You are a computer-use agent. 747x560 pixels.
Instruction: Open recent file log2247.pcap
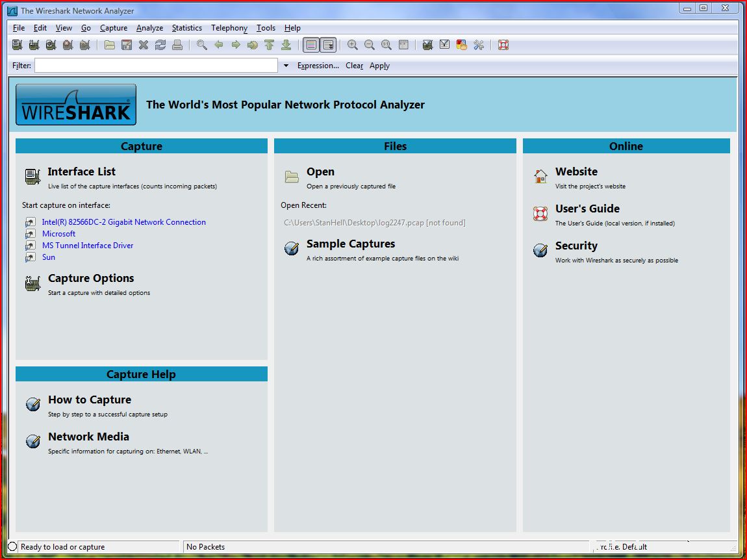[x=374, y=223]
